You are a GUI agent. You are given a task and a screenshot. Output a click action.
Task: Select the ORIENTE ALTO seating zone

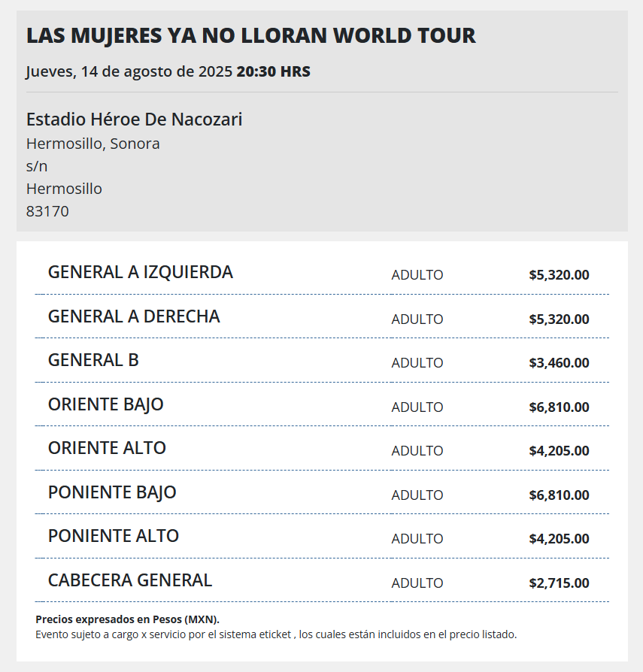pyautogui.click(x=322, y=448)
